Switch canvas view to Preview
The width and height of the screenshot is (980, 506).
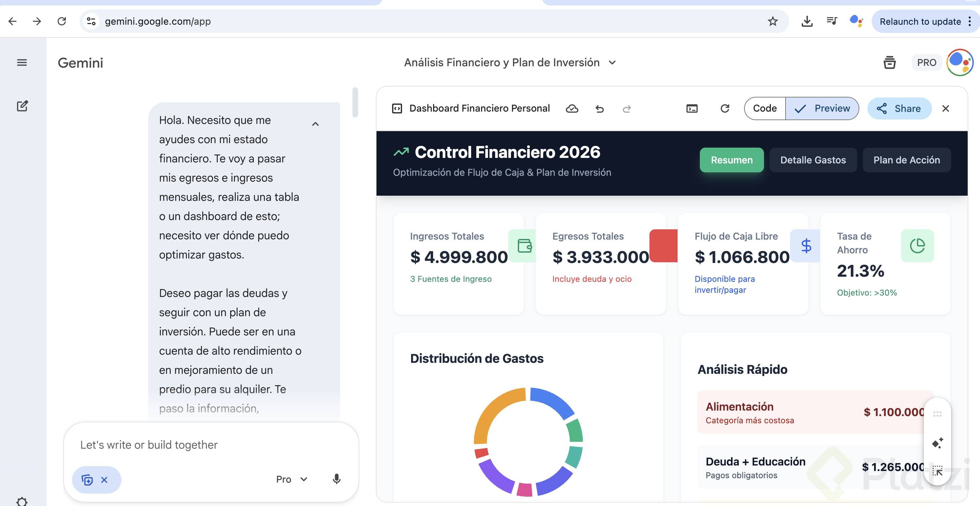823,108
